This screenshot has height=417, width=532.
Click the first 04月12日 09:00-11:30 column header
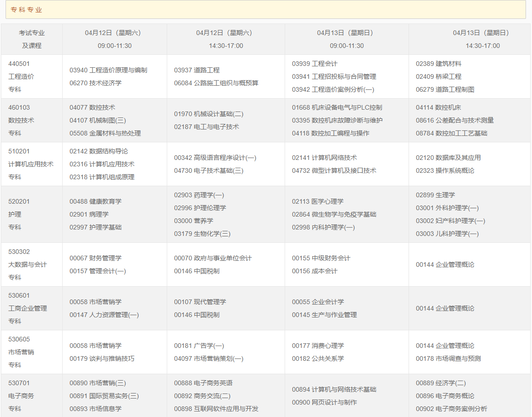point(115,39)
